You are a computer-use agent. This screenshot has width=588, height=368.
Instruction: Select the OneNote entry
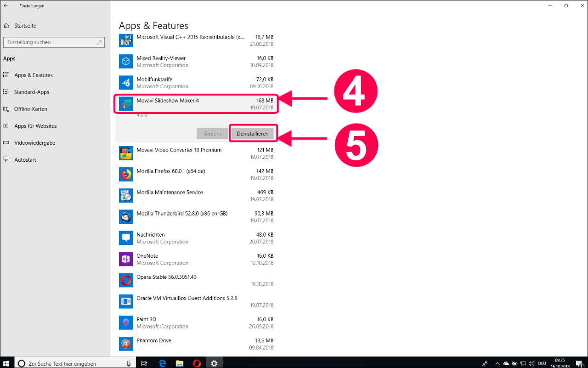196,259
